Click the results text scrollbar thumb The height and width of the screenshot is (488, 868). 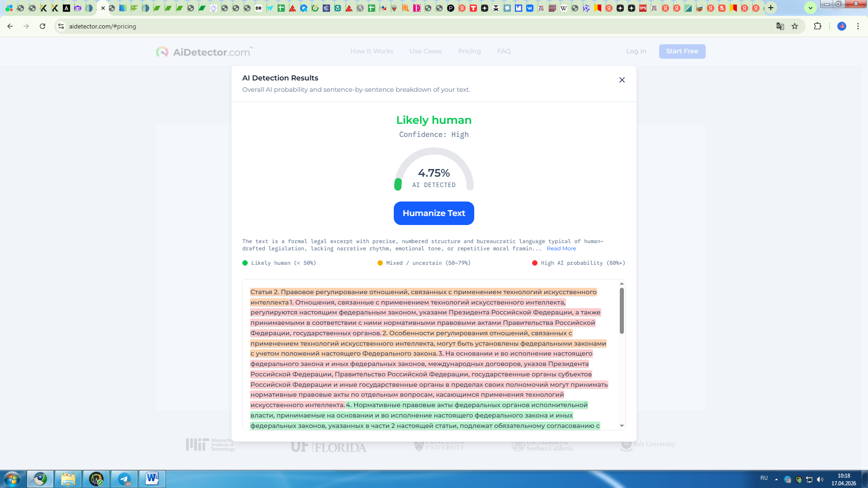tap(622, 311)
